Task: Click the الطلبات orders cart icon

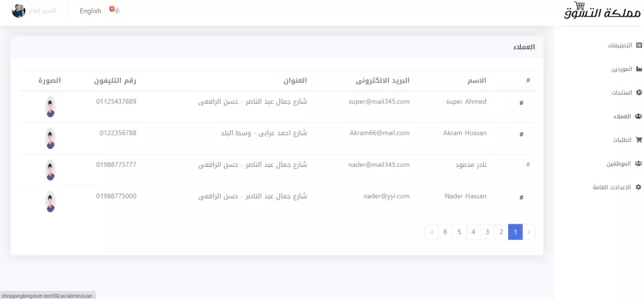Action: click(639, 140)
